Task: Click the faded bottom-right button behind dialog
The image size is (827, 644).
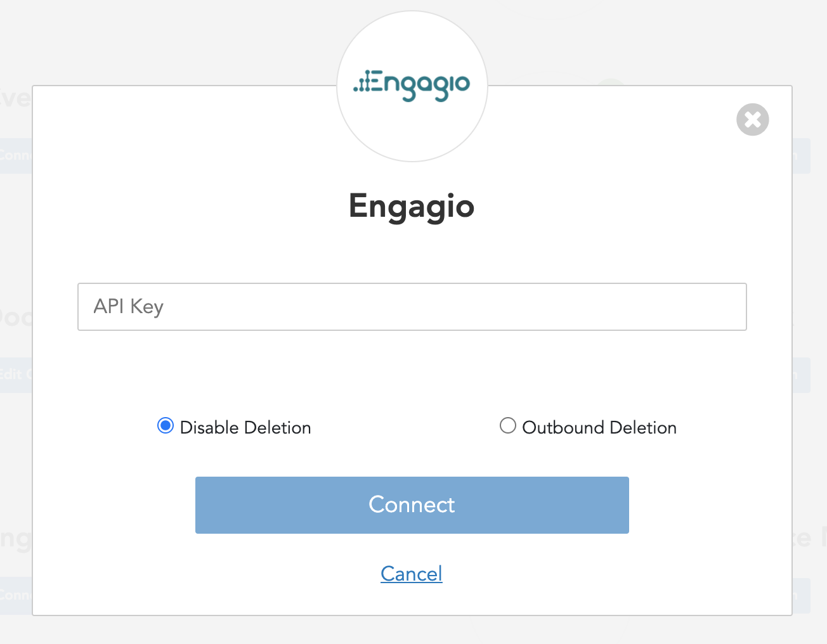Action: (x=802, y=595)
